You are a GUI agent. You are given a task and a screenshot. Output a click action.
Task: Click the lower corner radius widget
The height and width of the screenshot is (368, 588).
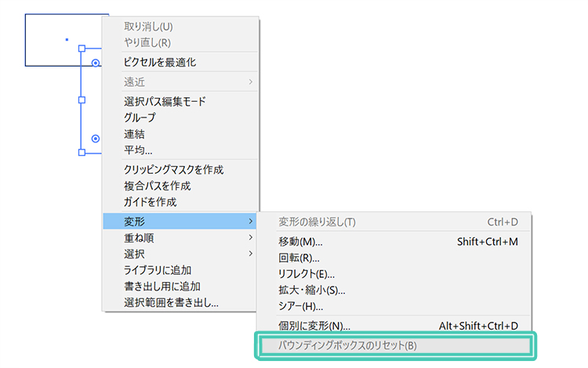pyautogui.click(x=96, y=139)
